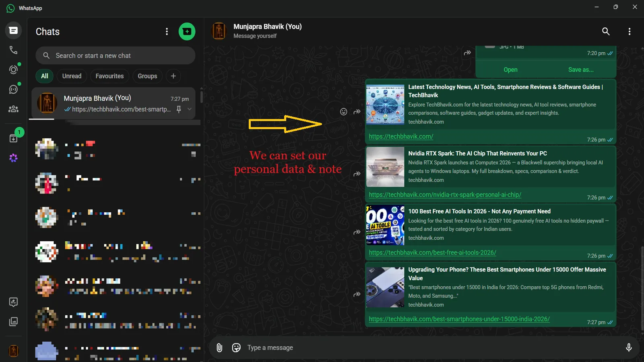Forward the Best Smartphones Under 15000 message

point(357,294)
